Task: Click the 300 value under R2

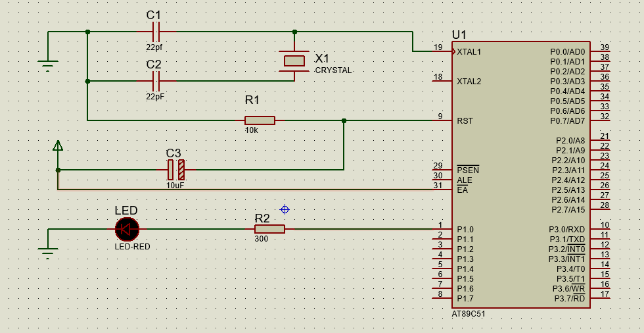Action: 262,238
